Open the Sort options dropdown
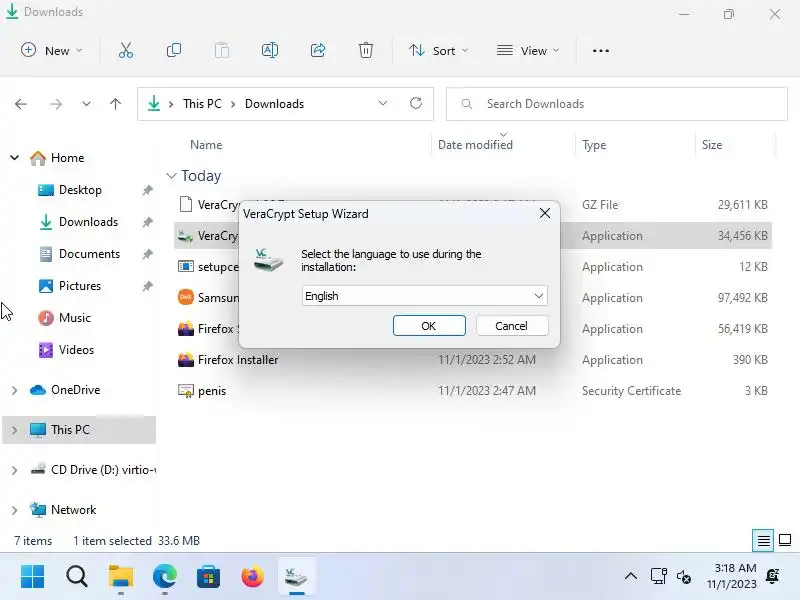The width and height of the screenshot is (800, 600). tap(438, 51)
